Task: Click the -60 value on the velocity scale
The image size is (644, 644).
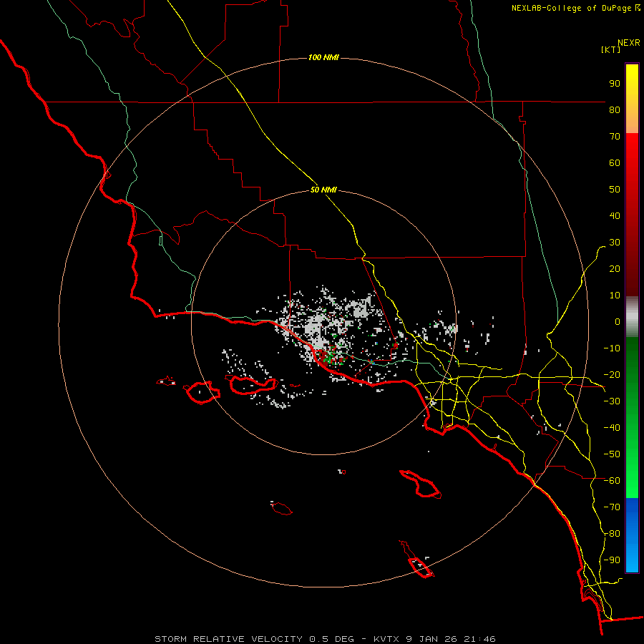Action: click(x=612, y=481)
